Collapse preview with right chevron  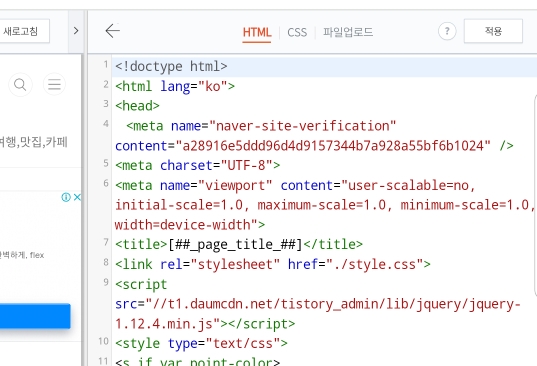pyautogui.click(x=76, y=31)
